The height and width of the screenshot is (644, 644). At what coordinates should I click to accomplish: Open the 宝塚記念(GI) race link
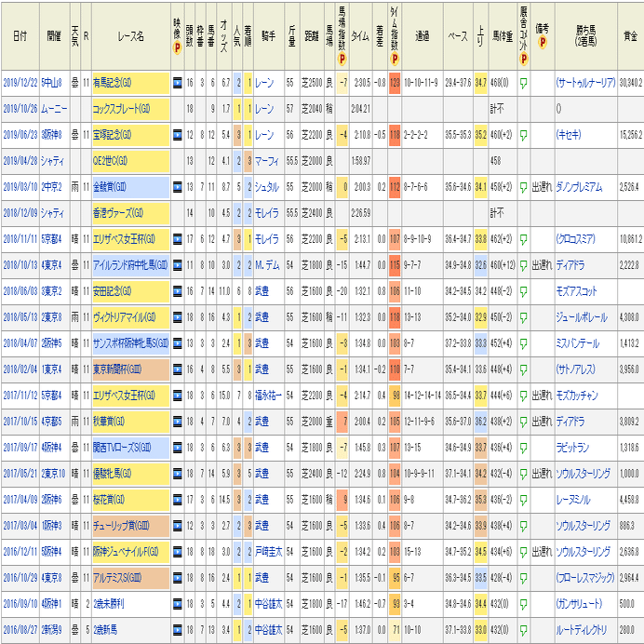(x=112, y=135)
